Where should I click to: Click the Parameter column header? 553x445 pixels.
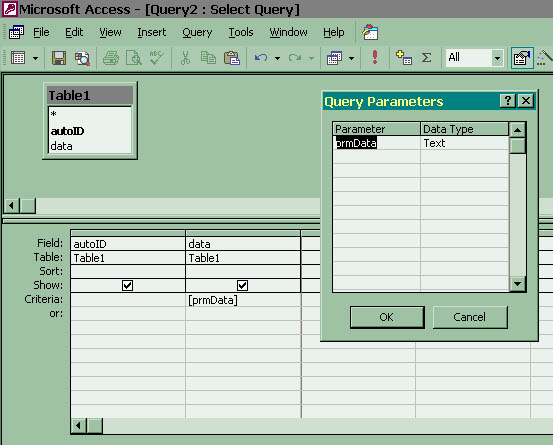[x=376, y=129]
